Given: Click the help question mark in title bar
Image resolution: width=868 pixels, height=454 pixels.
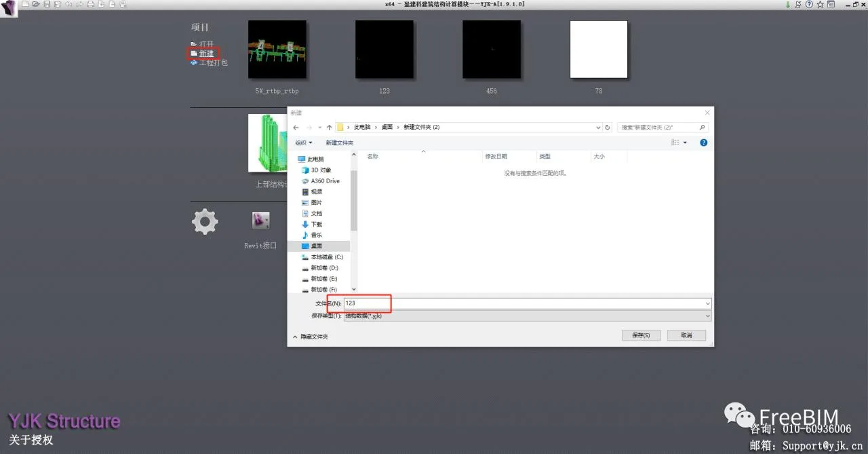Looking at the screenshot, I should coord(809,4).
